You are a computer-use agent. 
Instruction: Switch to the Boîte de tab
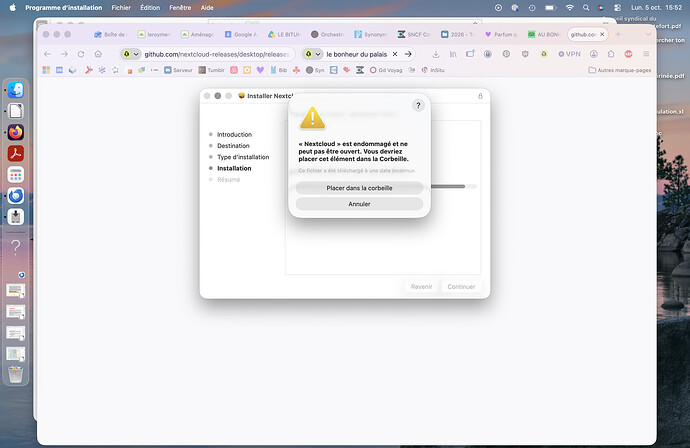(x=110, y=34)
